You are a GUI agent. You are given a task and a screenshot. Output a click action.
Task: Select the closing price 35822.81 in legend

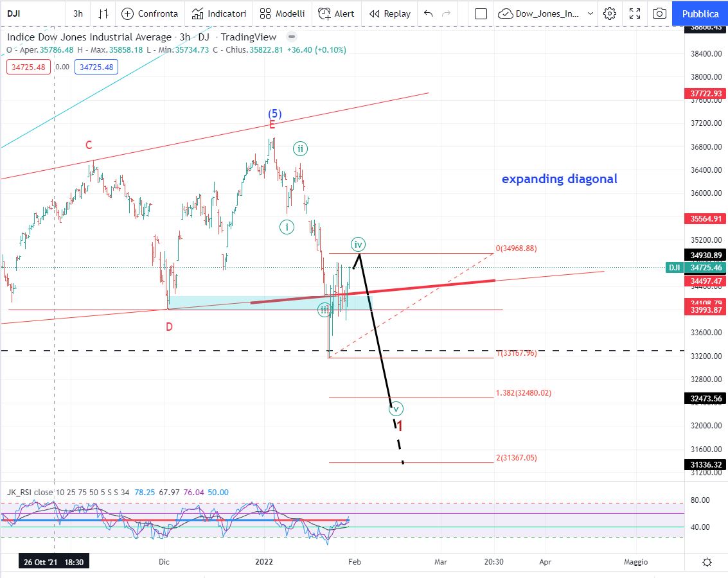coord(266,50)
